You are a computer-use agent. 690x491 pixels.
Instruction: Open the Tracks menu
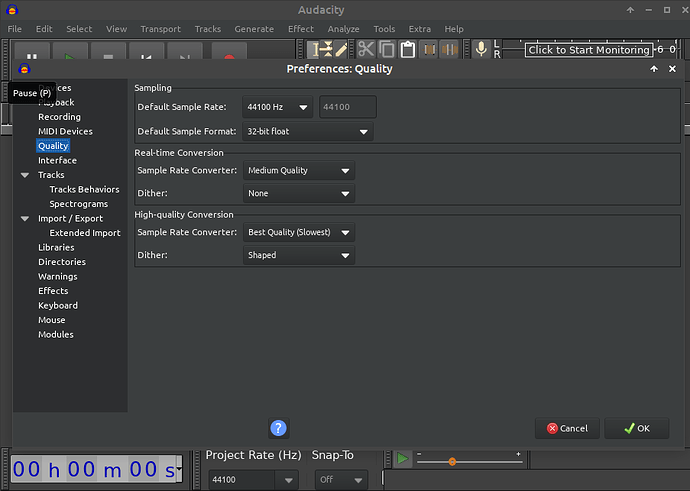tap(208, 29)
